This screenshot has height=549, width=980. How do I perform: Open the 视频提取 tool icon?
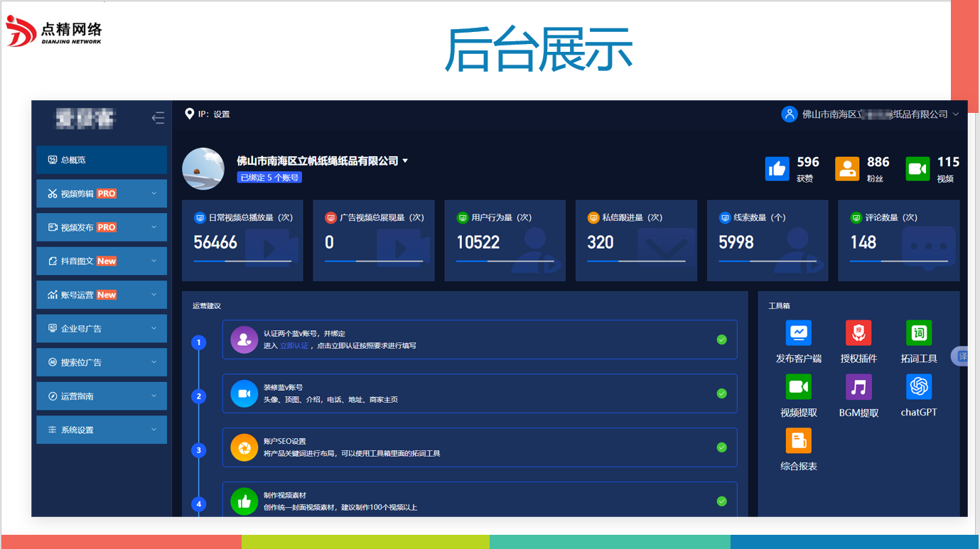(x=798, y=387)
